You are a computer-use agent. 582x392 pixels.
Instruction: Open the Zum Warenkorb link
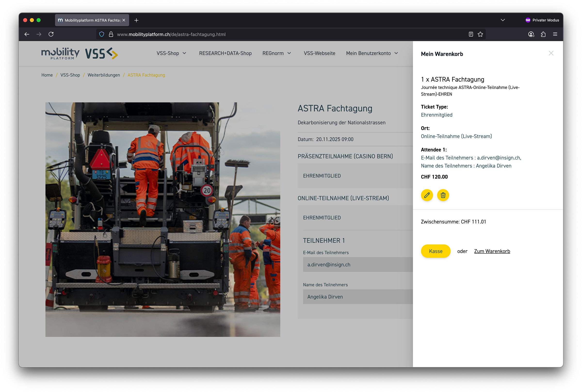coord(492,251)
